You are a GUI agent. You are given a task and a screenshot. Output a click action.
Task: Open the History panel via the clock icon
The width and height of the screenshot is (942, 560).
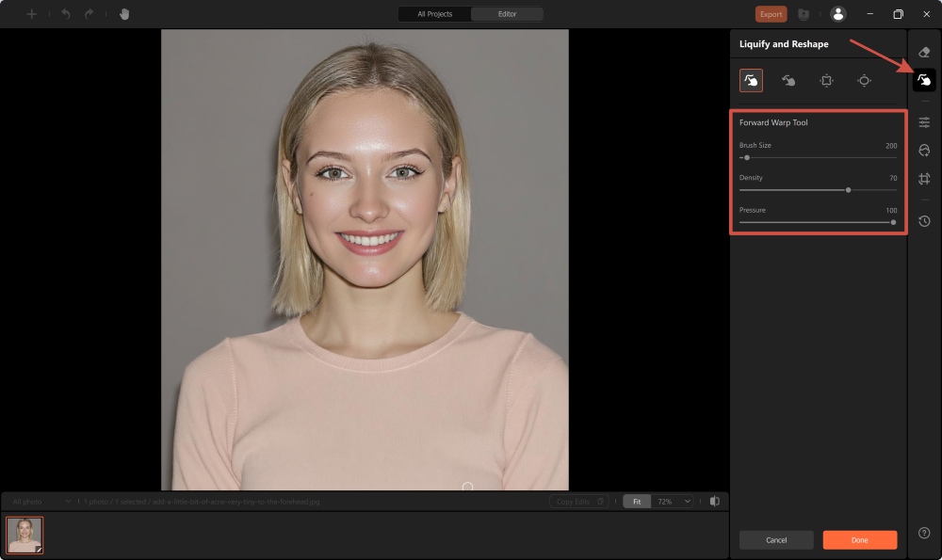tap(924, 221)
